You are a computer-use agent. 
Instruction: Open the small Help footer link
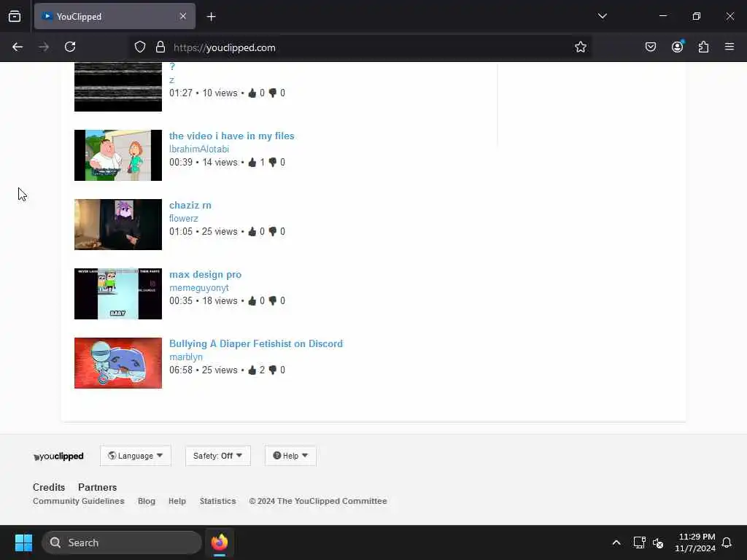pos(177,501)
